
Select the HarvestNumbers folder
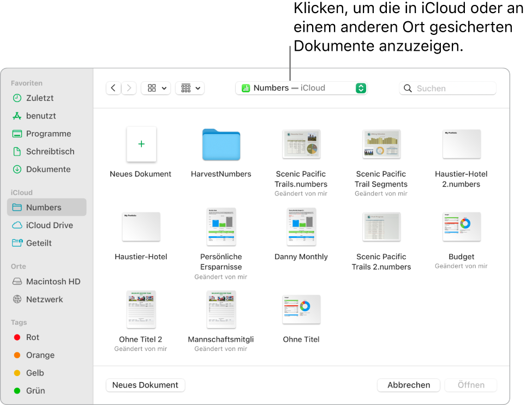[x=221, y=144]
